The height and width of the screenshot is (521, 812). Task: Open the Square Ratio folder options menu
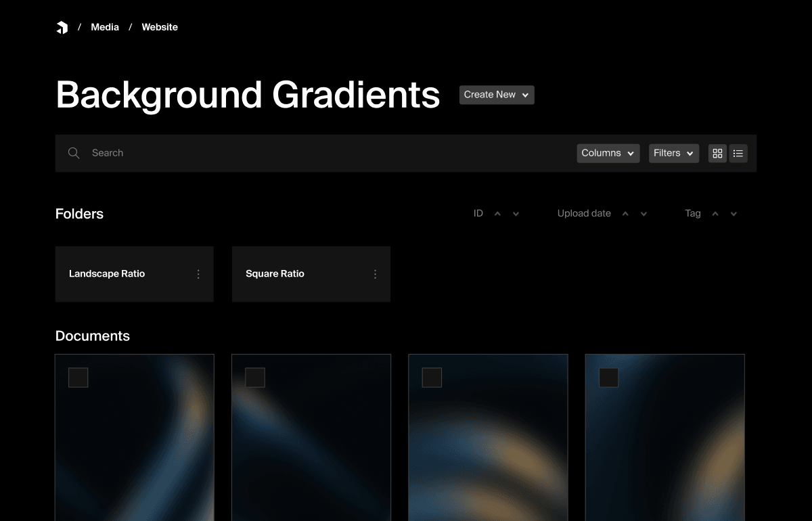click(x=375, y=274)
